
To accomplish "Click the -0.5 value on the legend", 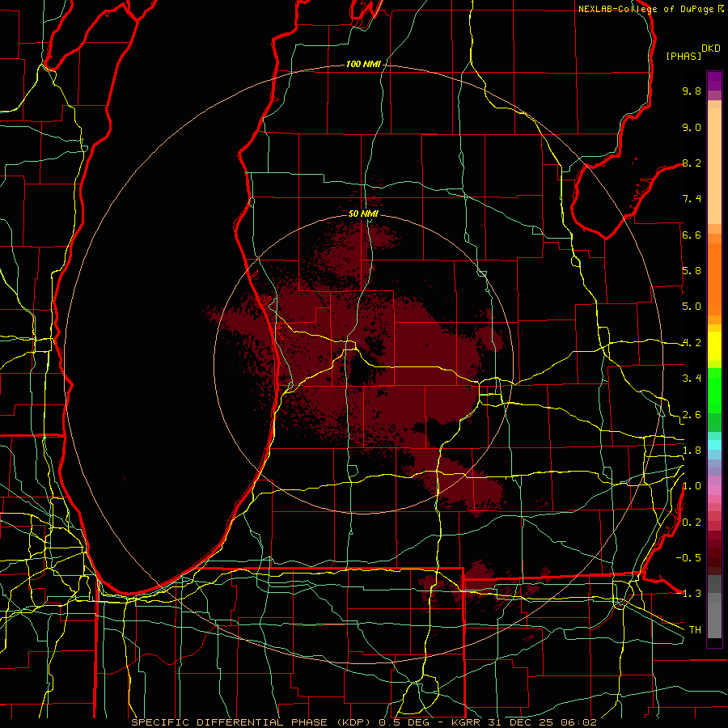I will tap(688, 557).
